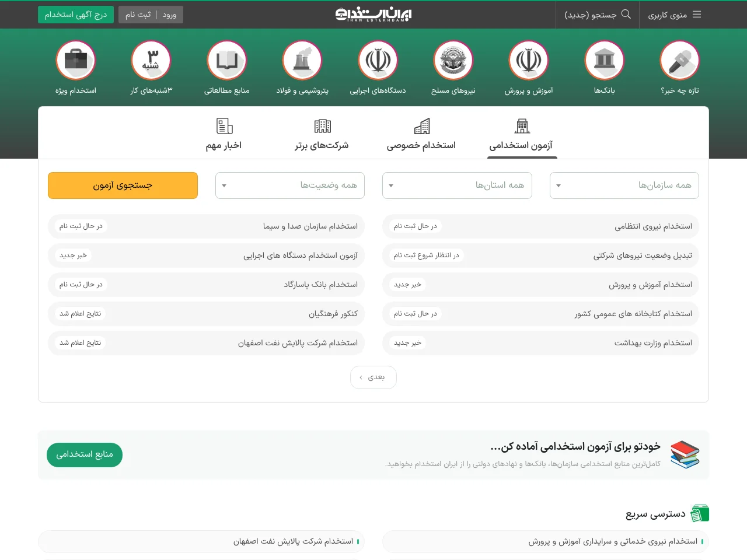
Task: Open the hamburger user menu icon
Action: tap(697, 14)
